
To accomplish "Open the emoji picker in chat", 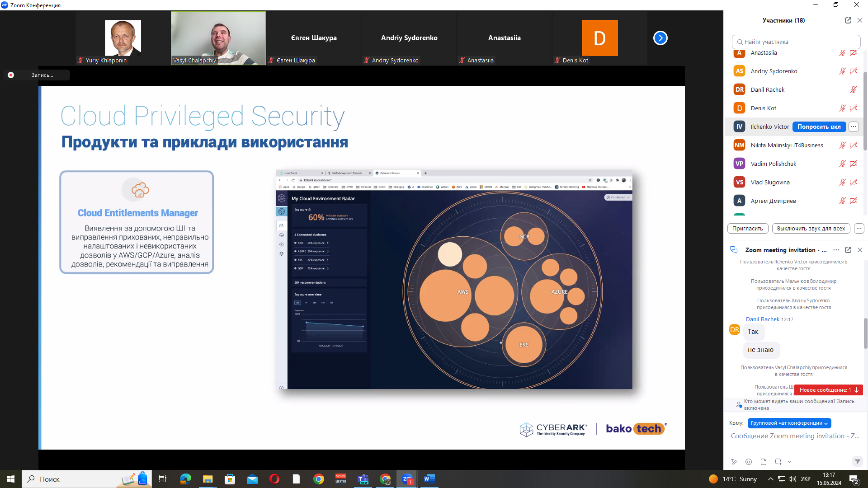I will coord(749,462).
